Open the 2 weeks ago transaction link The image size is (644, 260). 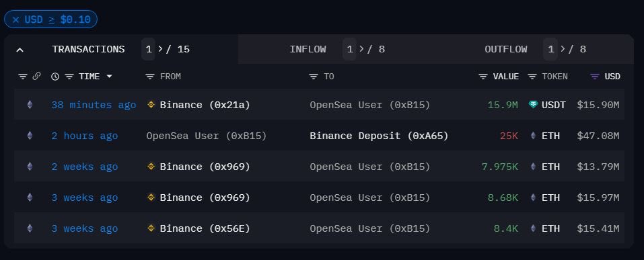coord(85,167)
